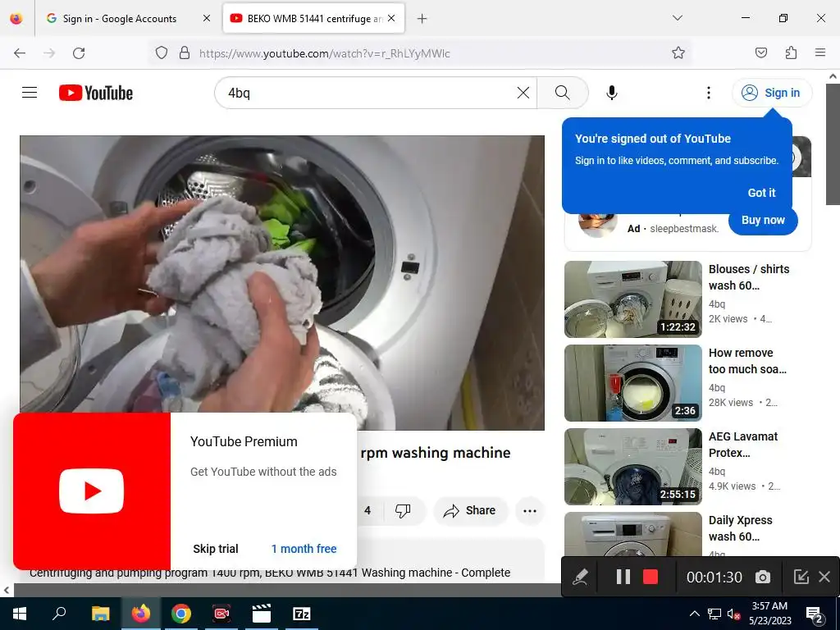Expand the list all tabs dropdown
Viewport: 840px width, 630px height.
[x=677, y=18]
